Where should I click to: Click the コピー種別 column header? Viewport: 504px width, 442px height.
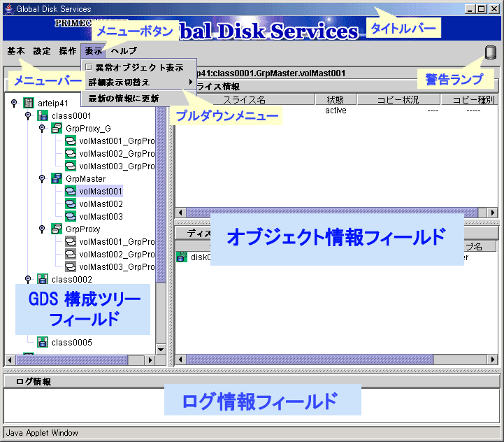[x=470, y=100]
